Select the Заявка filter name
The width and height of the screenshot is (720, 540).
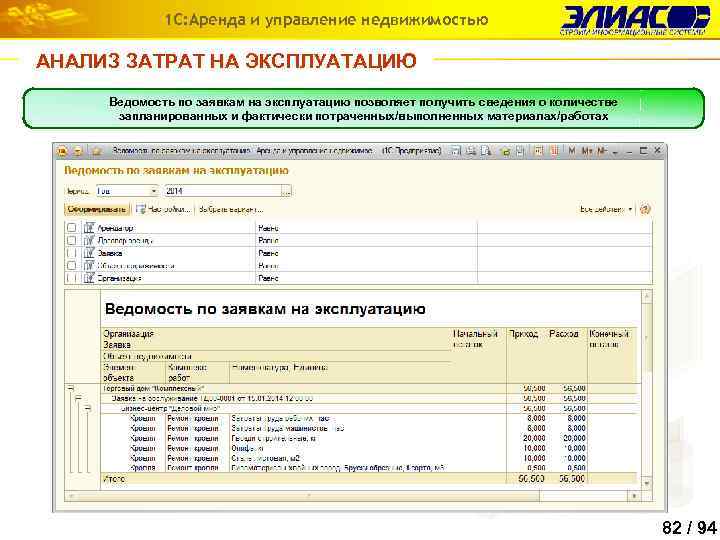[x=110, y=253]
